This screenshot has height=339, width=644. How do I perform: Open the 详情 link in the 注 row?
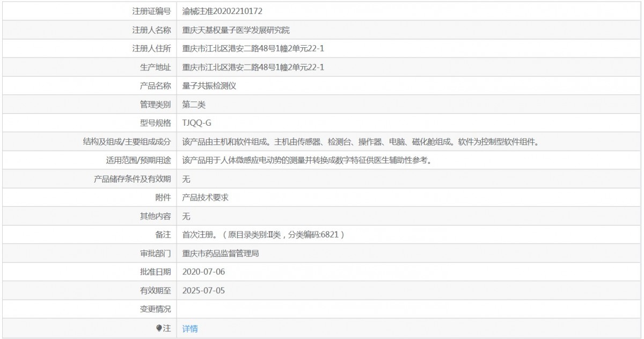[x=190, y=328]
